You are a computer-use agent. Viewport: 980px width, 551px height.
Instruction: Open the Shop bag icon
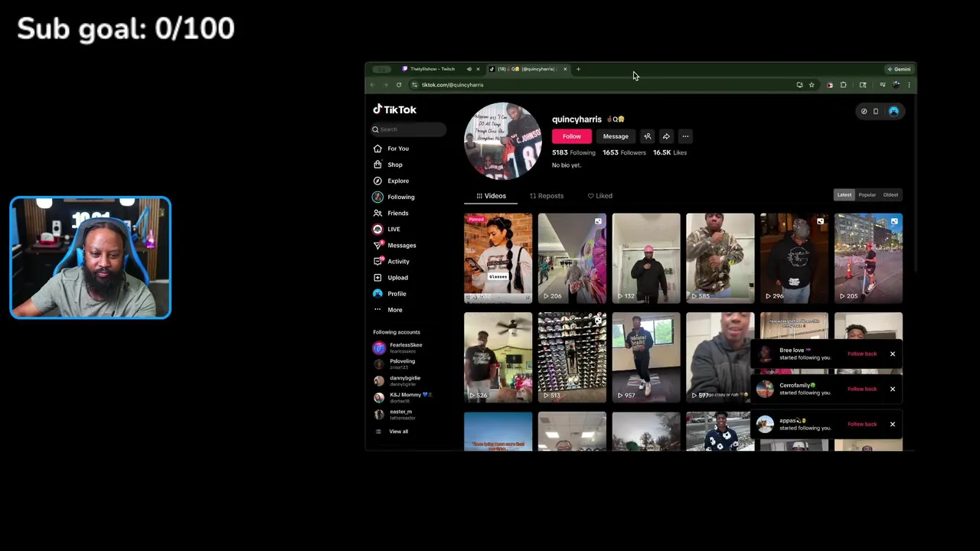click(x=377, y=165)
